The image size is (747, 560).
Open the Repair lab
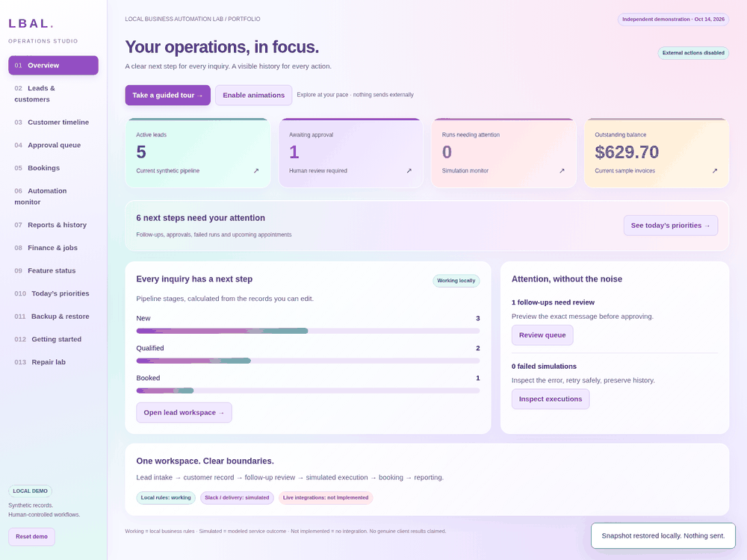tap(53, 362)
